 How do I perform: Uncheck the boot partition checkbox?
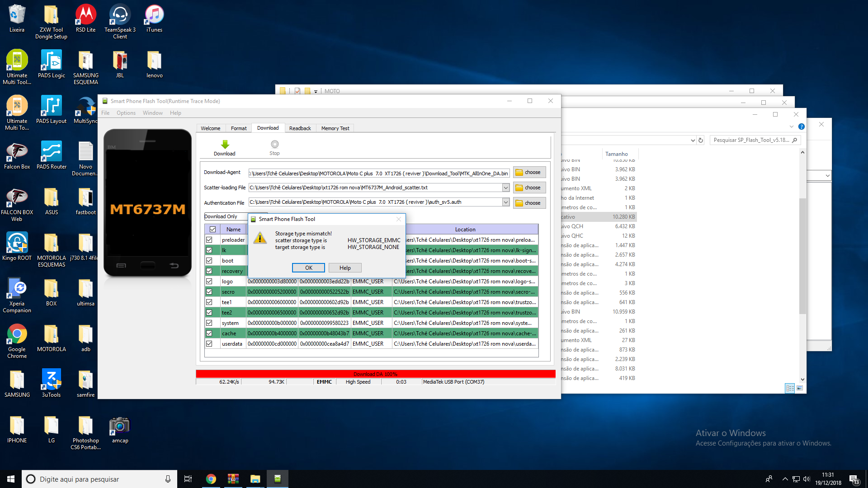(x=209, y=261)
